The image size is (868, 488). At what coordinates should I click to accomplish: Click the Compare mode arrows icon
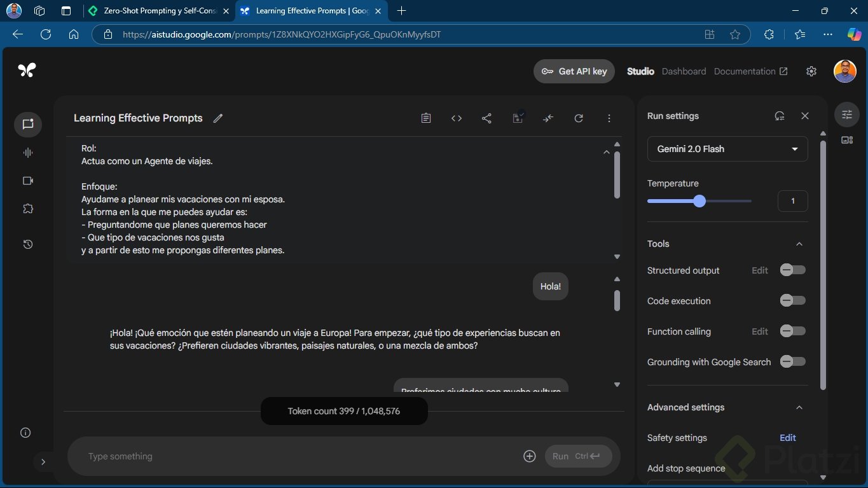pos(548,118)
